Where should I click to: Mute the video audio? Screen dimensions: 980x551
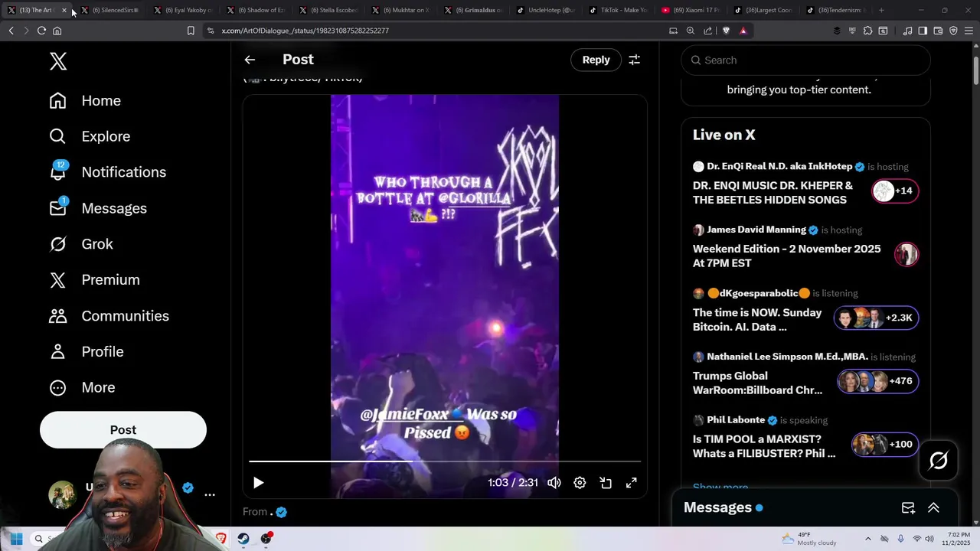point(554,483)
